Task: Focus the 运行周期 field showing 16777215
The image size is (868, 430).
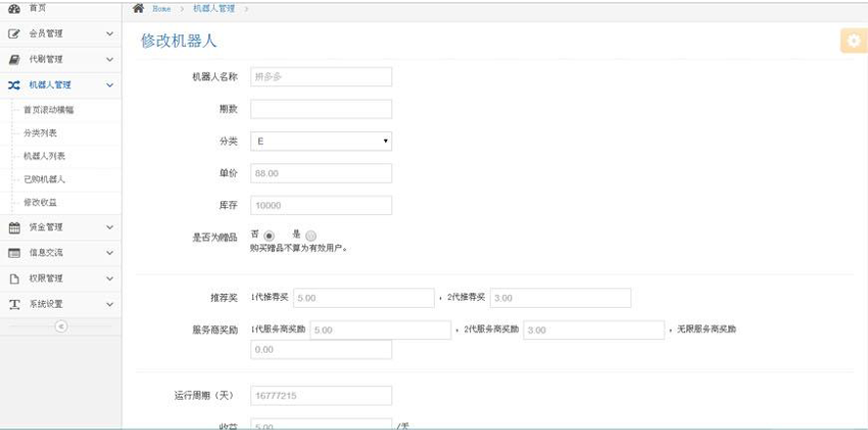Action: (x=321, y=396)
